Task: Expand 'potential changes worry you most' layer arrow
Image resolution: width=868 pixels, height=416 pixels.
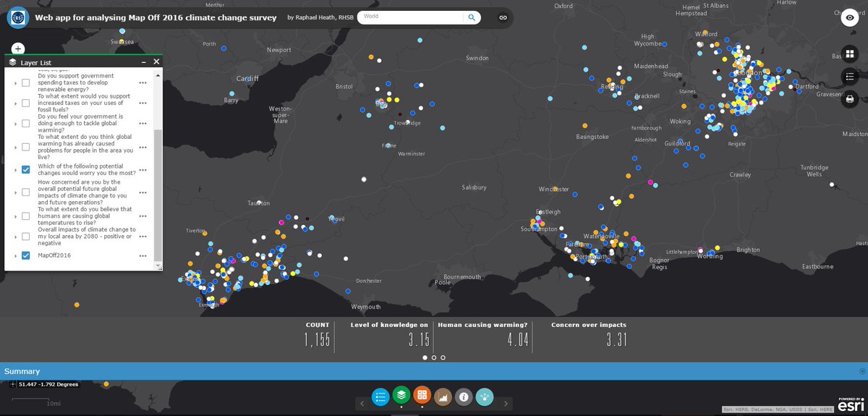Action: [15, 170]
